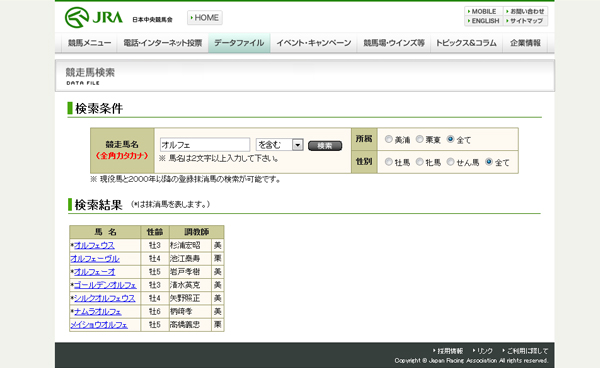The image size is (600, 368).
Task: Select 栗東 affiliation radio button
Action: click(x=420, y=139)
